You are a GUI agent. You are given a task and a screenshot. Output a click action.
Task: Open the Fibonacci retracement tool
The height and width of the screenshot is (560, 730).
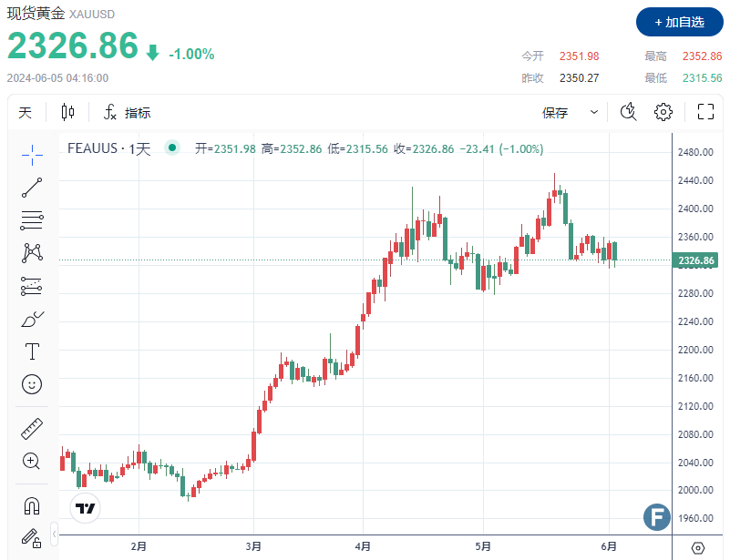tap(32, 220)
